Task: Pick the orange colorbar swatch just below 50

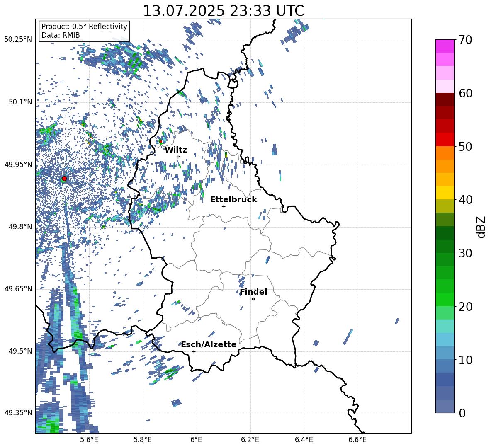Action: coord(445,153)
